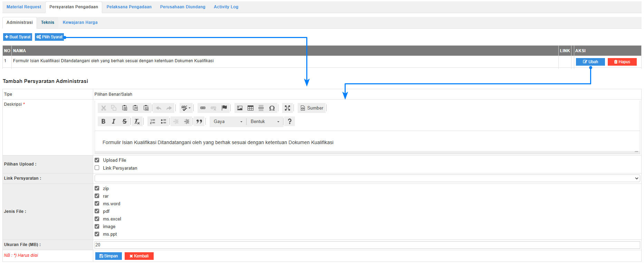644x264 pixels.
Task: Save the form with Simpan
Action: click(108, 256)
